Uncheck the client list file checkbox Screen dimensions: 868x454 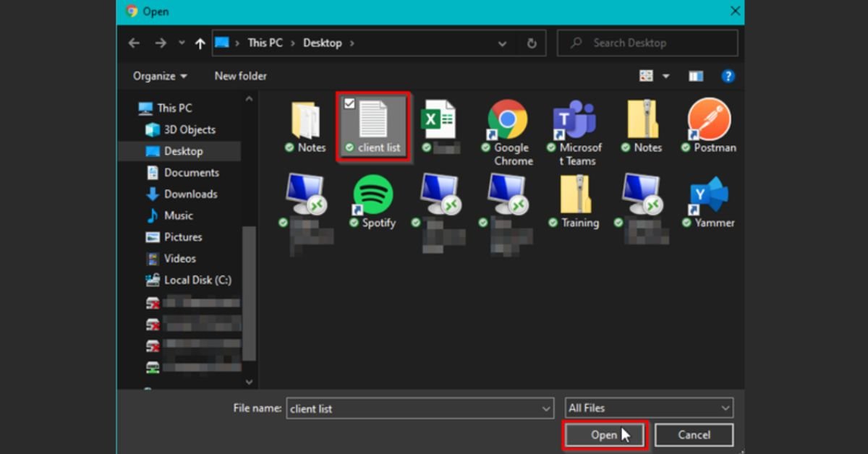pos(349,104)
